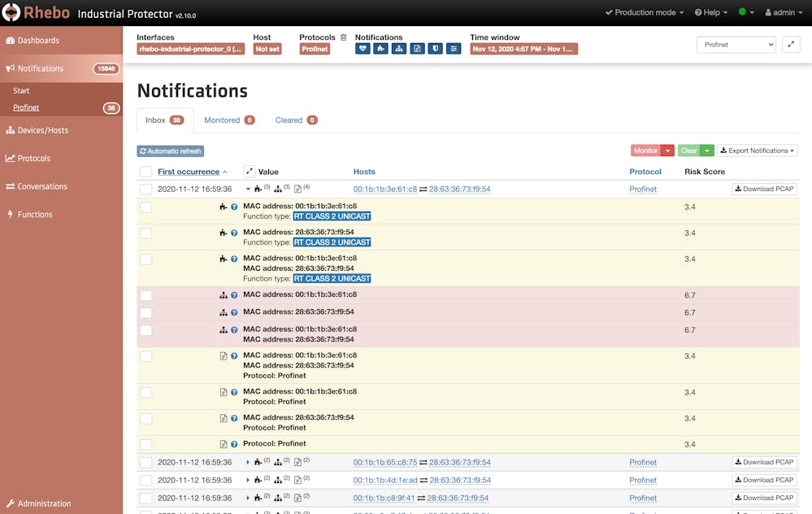Open the red Monitor dropdown arrow
Screen dimensions: 812x514
(667, 150)
